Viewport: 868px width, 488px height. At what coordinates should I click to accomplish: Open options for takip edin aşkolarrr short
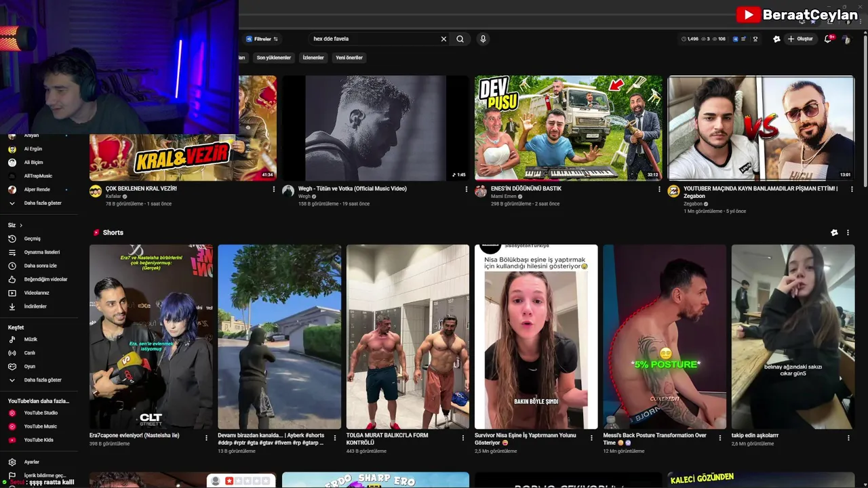(x=849, y=438)
